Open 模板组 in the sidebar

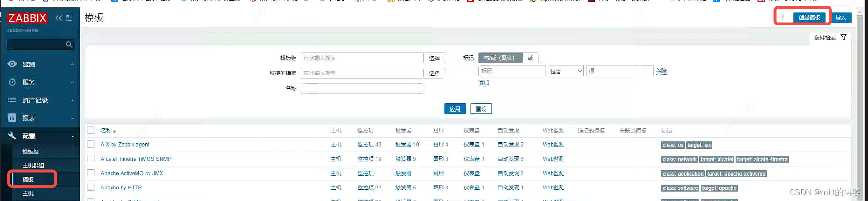tap(31, 151)
